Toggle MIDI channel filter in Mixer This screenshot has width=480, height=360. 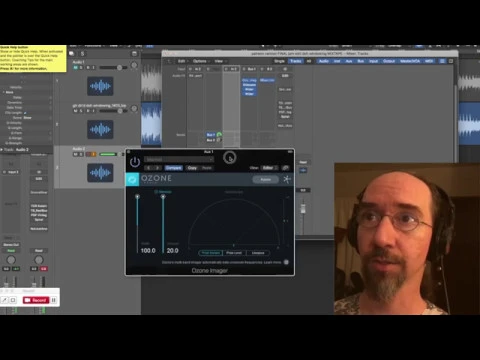(x=429, y=61)
